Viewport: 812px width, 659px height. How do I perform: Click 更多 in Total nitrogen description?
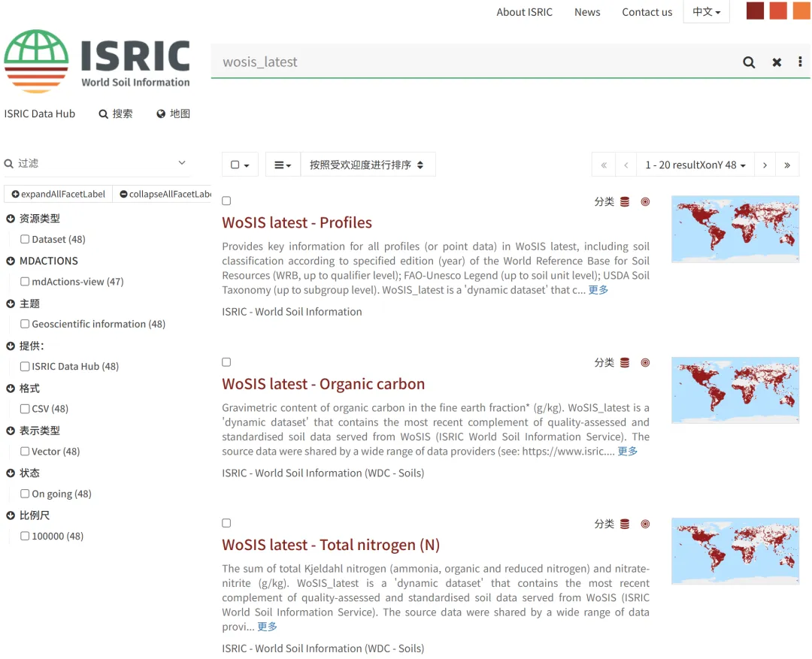267,627
